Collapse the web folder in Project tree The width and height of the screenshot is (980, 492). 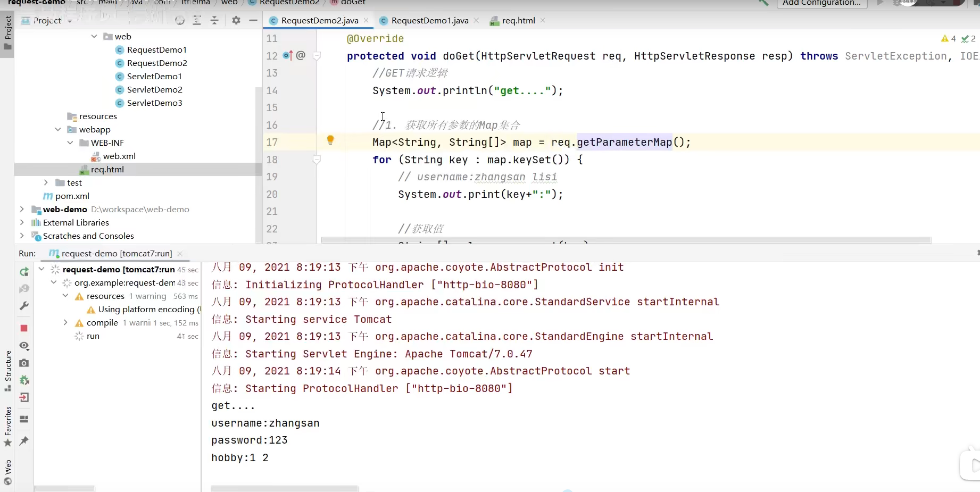94,36
